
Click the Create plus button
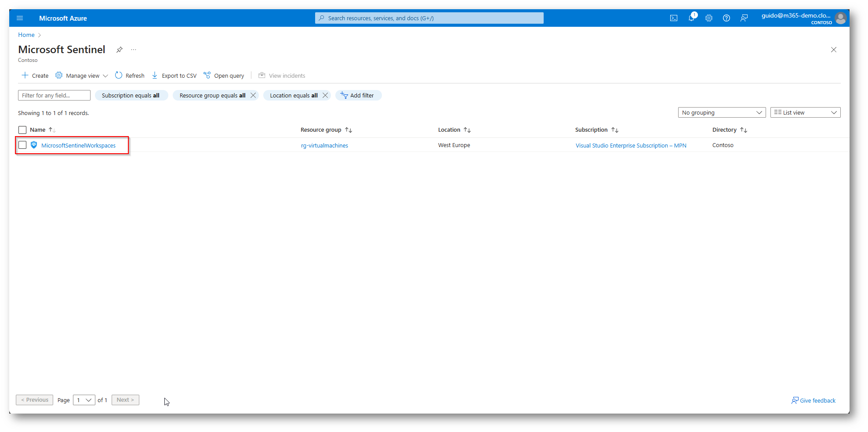pos(35,76)
